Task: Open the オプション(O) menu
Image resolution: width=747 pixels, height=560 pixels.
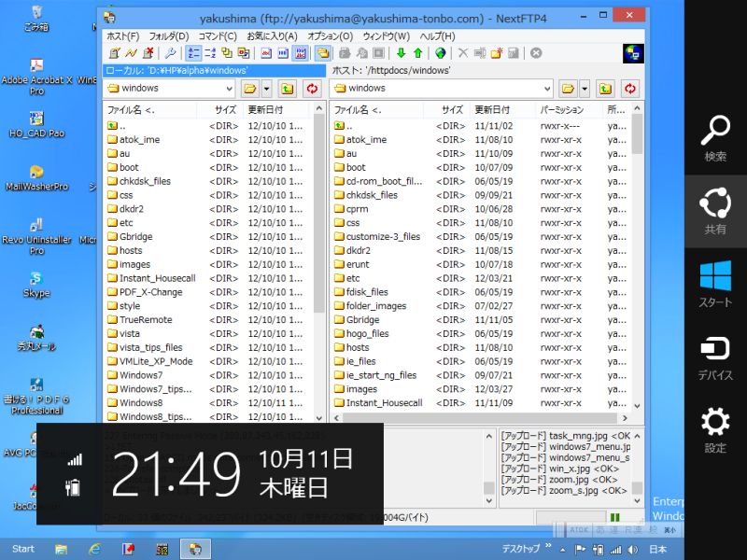Action: 330,35
